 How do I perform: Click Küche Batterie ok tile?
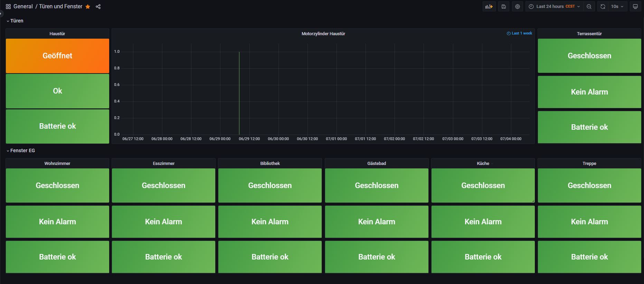click(483, 257)
